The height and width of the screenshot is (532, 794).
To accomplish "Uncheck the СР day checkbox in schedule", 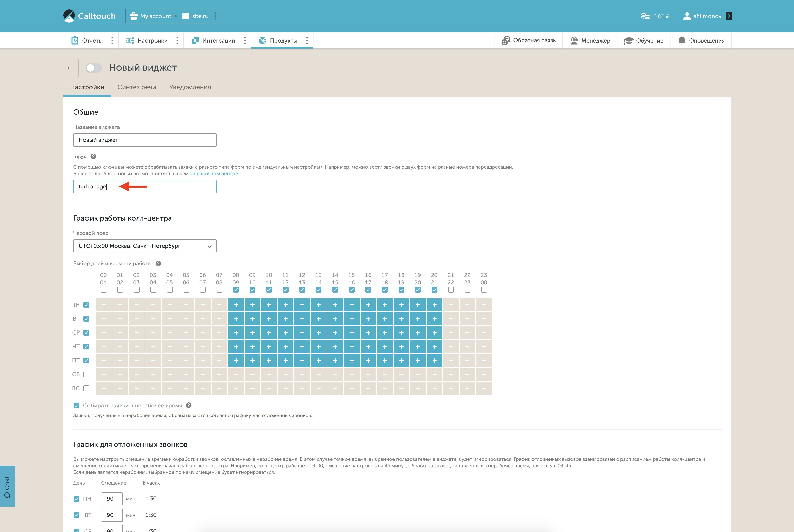I will (87, 332).
